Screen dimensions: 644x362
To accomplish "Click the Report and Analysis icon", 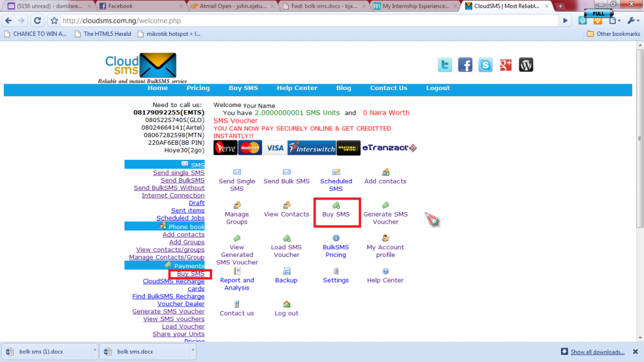I will tap(237, 271).
